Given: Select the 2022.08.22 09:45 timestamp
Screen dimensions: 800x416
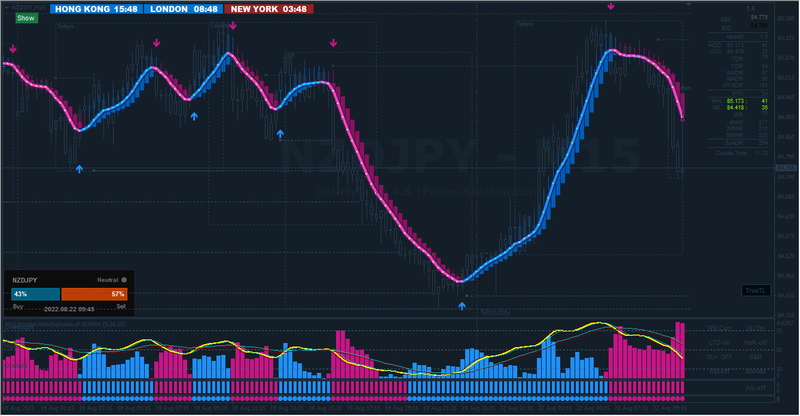Looking at the screenshot, I should [69, 309].
